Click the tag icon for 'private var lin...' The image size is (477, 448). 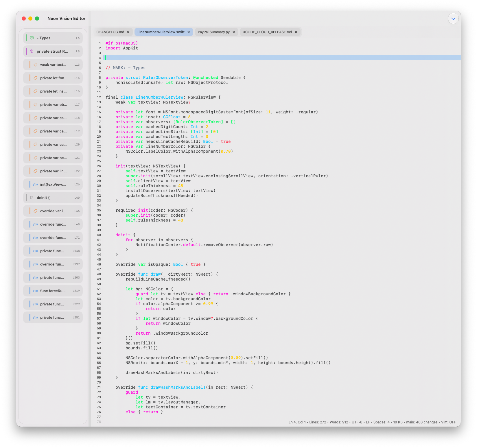(35, 171)
